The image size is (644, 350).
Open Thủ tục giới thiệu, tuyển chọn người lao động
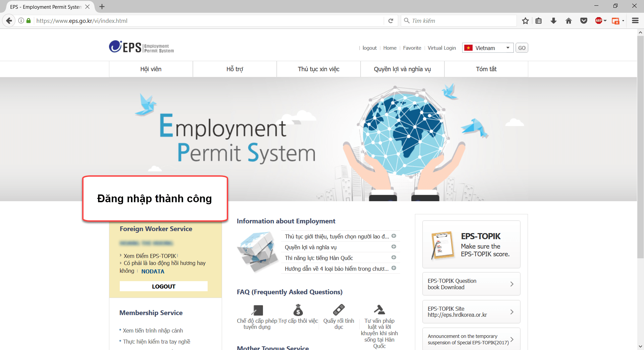coord(337,236)
